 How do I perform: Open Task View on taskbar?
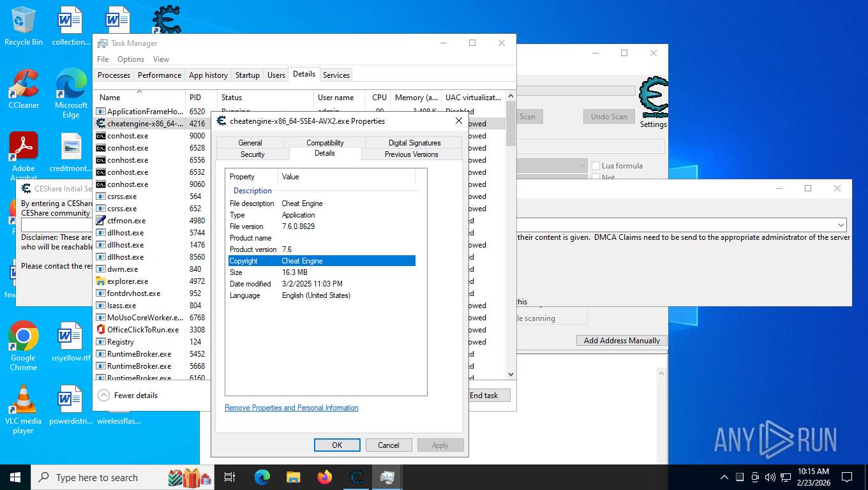click(230, 477)
